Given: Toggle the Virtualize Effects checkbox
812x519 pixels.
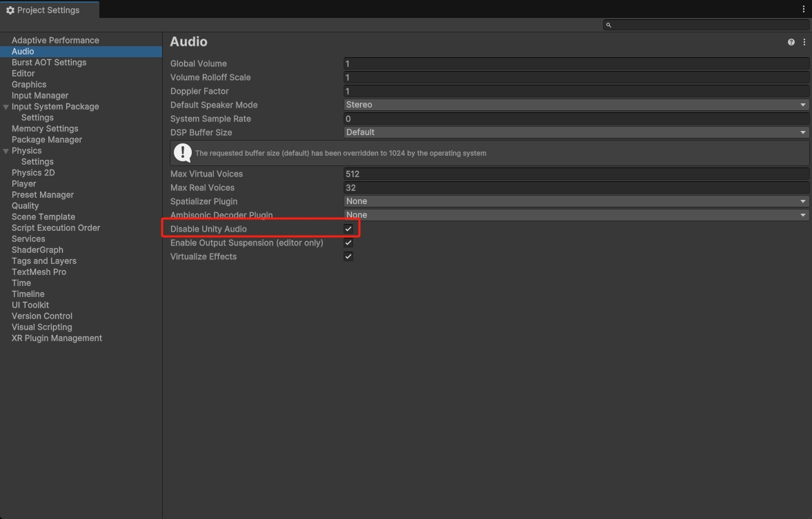Looking at the screenshot, I should [348, 256].
